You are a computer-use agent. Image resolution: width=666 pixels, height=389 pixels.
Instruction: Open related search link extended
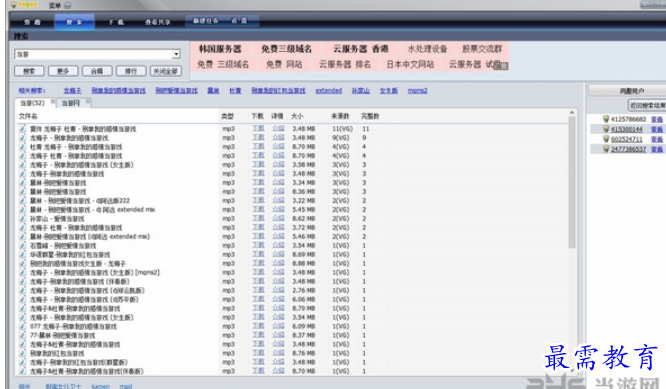329,90
